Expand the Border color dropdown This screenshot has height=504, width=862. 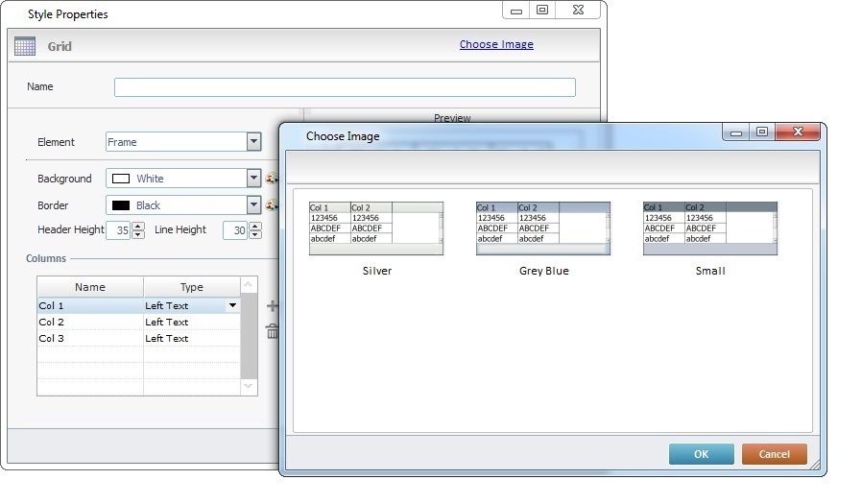(x=253, y=204)
